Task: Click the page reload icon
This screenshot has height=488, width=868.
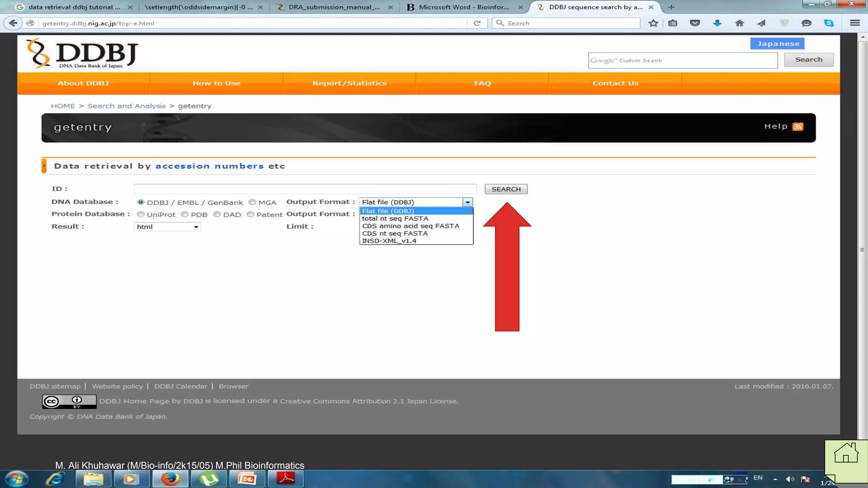Action: click(x=477, y=23)
